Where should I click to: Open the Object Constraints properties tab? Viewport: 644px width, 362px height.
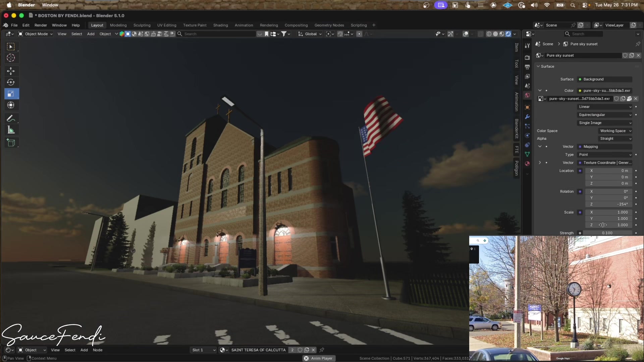point(527,145)
